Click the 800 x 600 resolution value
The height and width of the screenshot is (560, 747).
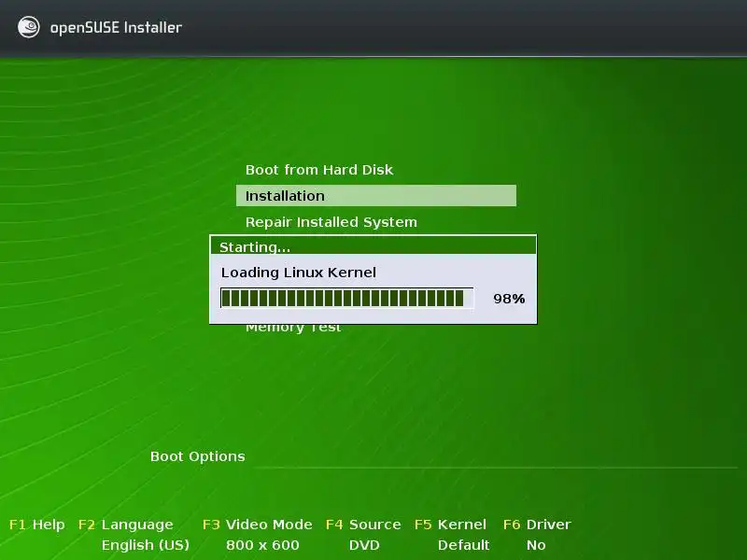point(262,545)
